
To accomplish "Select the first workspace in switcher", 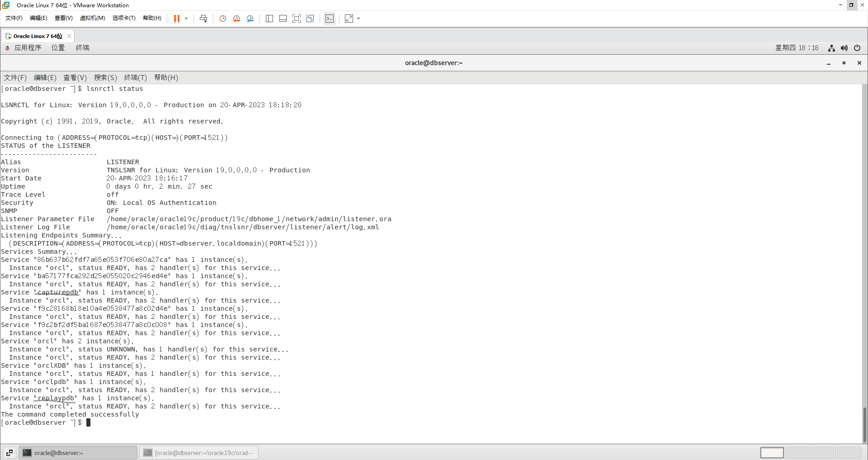I will 772,452.
